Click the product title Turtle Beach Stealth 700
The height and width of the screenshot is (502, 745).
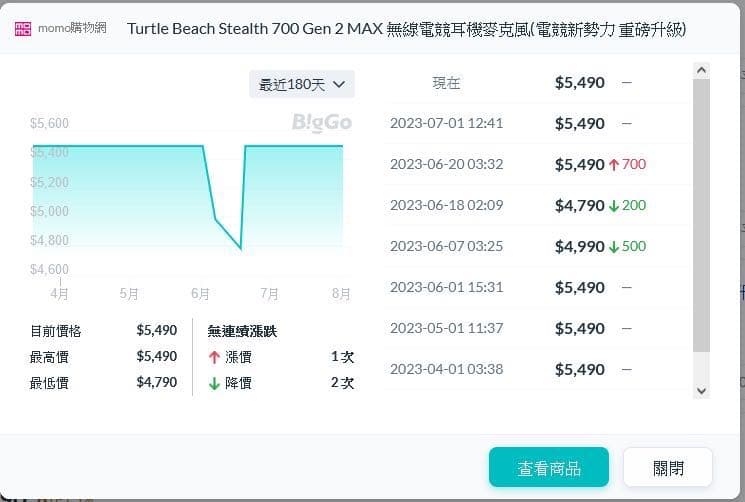click(407, 29)
